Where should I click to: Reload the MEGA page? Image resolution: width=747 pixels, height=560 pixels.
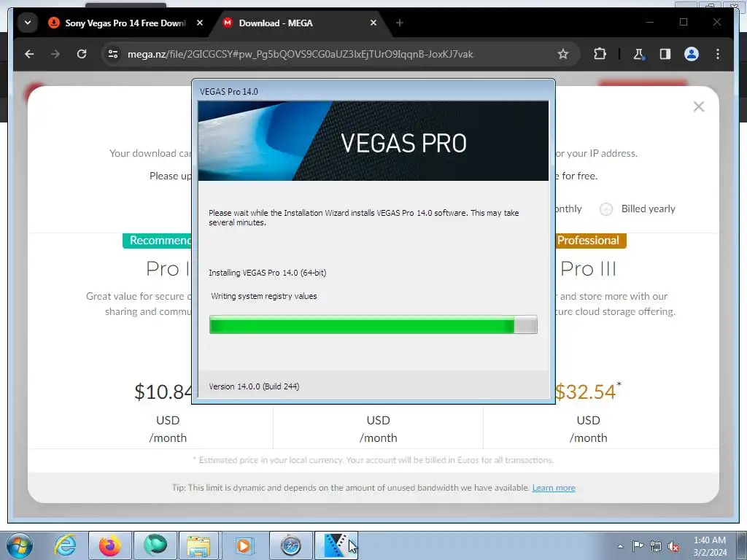point(82,54)
